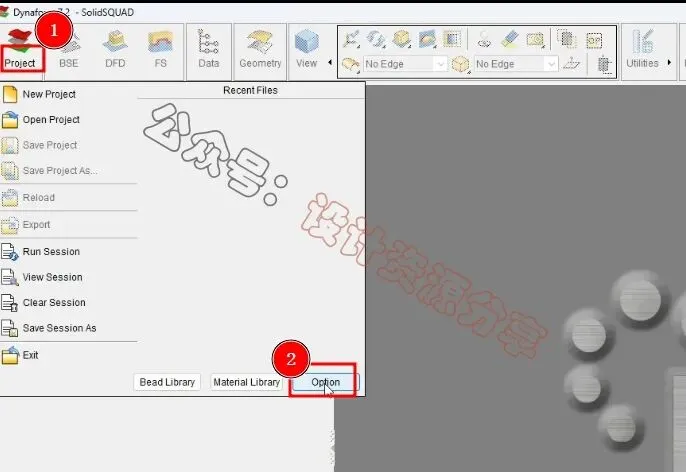The image size is (686, 472).
Task: Click the eraser clear-highlight icon
Action: point(510,39)
